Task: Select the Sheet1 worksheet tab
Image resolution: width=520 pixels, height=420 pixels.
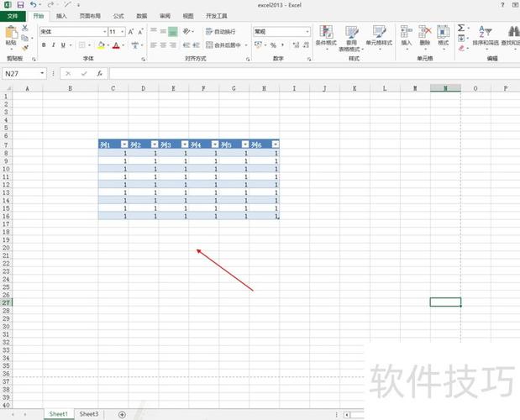Action: 58,414
